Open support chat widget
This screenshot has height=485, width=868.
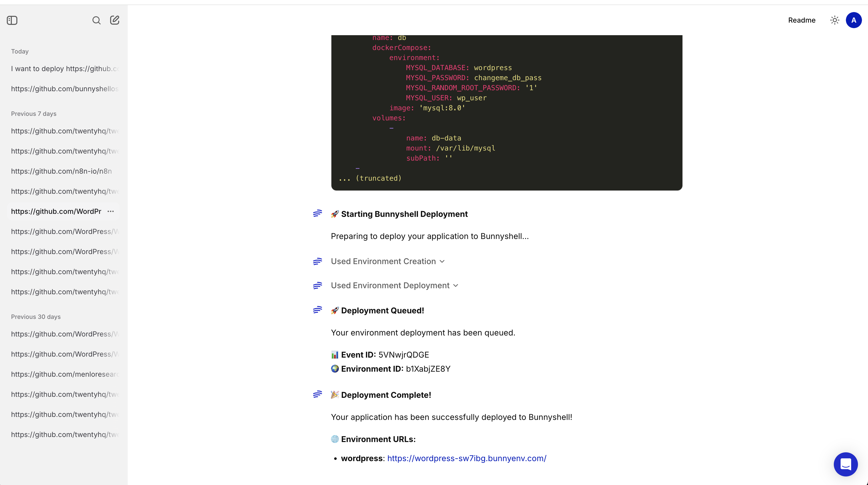(x=846, y=464)
